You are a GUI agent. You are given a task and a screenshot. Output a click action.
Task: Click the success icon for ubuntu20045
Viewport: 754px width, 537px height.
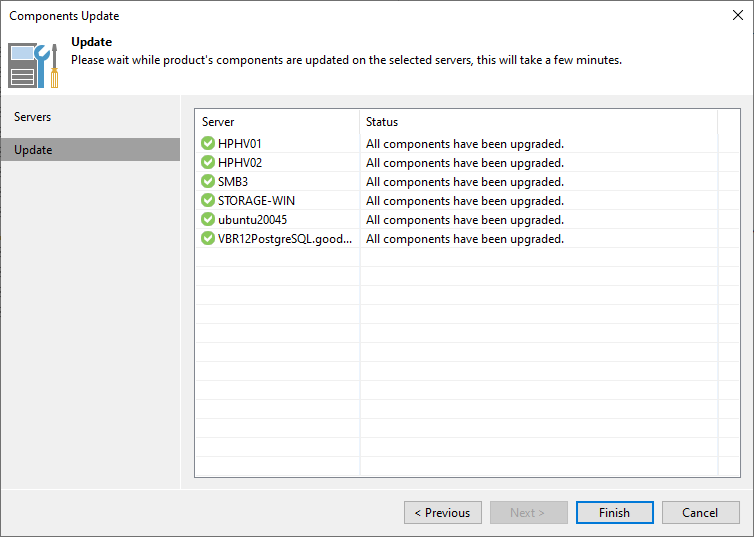(x=208, y=219)
